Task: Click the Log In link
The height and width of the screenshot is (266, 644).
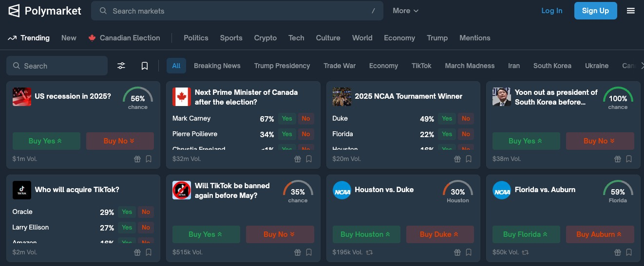Action: click(552, 11)
